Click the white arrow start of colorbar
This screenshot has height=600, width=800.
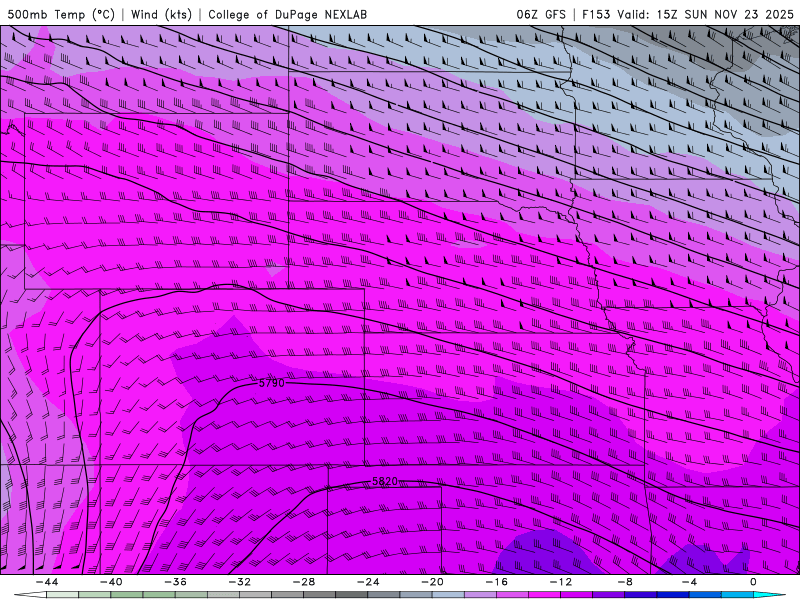30,595
